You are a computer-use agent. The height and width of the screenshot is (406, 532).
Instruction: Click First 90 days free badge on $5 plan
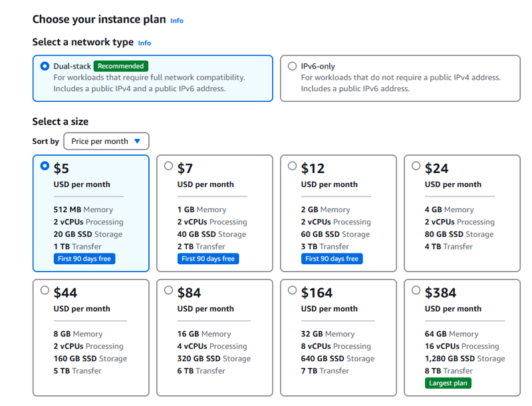pyautogui.click(x=84, y=258)
